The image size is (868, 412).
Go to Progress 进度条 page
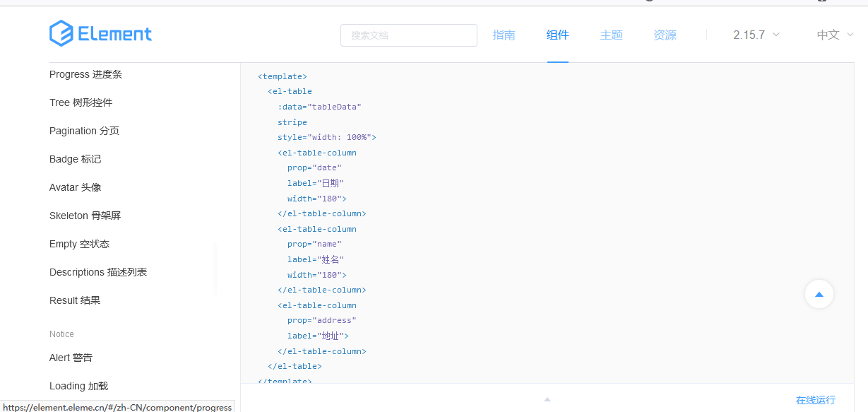85,74
